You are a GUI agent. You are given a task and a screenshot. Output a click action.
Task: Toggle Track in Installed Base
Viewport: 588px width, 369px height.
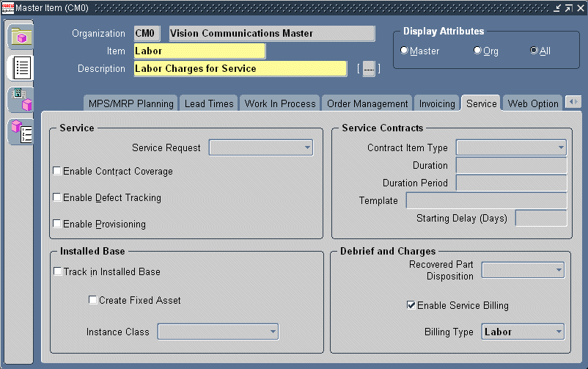pyautogui.click(x=57, y=271)
